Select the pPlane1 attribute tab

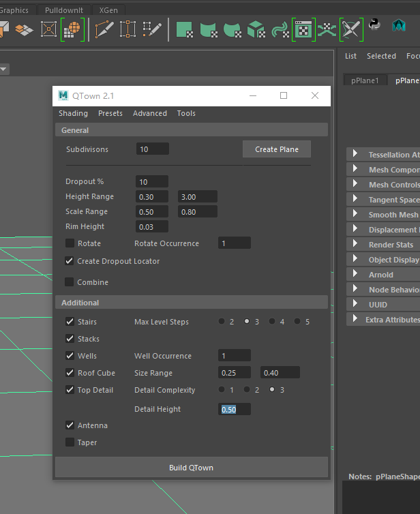[x=365, y=80]
